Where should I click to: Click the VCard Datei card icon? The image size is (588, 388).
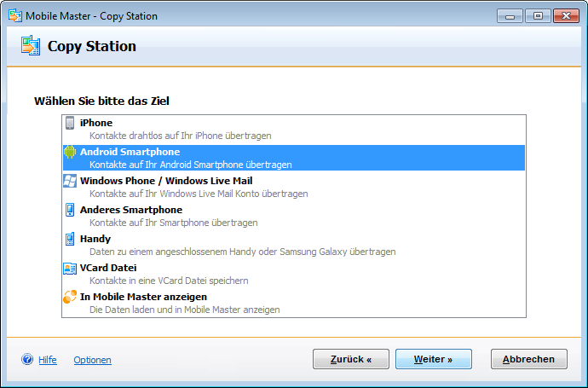pos(70,268)
